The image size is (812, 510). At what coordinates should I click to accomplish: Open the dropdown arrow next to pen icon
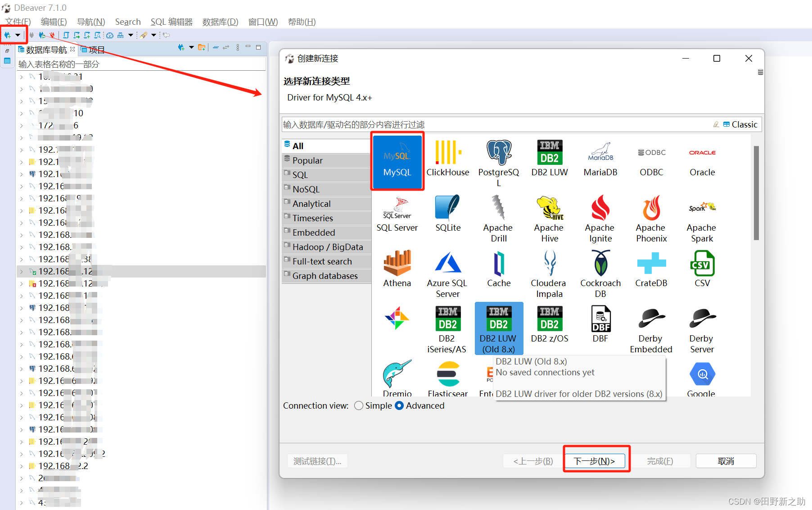tap(154, 35)
